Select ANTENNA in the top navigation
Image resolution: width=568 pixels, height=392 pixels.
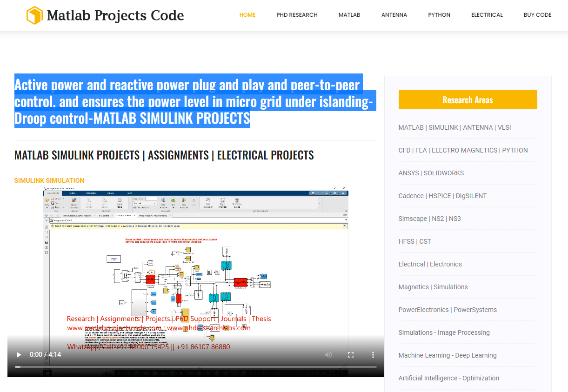394,15
